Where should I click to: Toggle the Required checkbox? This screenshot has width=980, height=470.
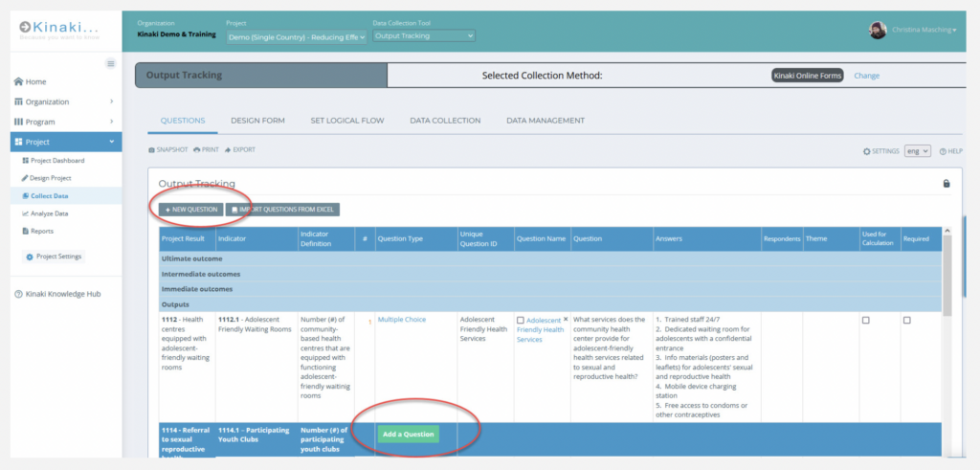tap(907, 320)
